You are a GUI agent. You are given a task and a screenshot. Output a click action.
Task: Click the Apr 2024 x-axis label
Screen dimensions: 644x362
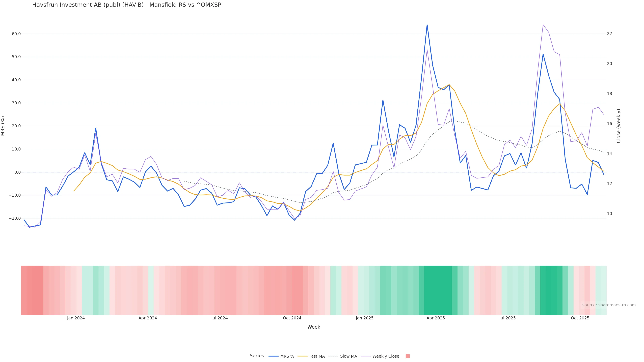click(148, 318)
